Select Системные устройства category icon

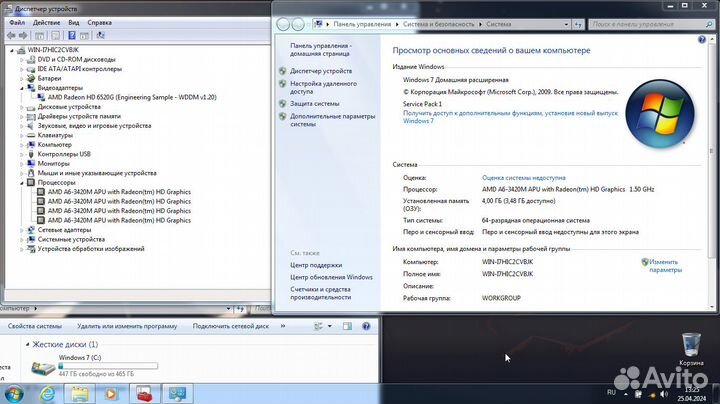(31, 239)
